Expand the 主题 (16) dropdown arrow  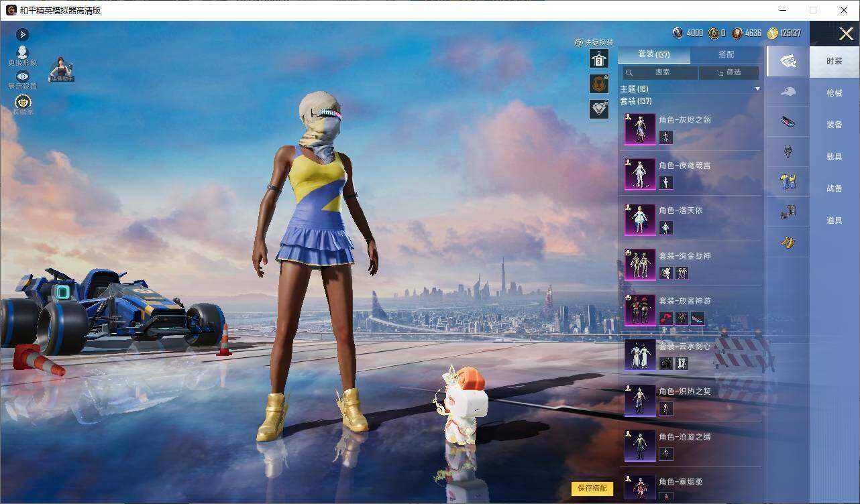pos(757,89)
